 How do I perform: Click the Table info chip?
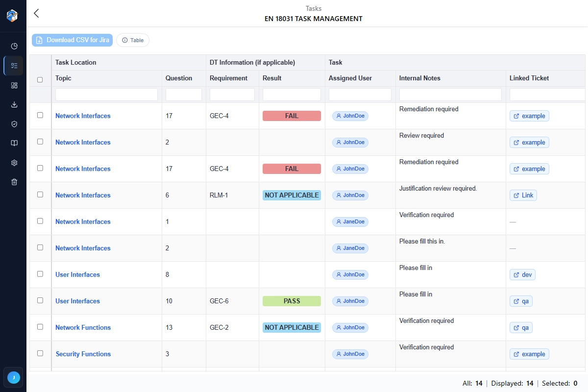pos(133,40)
